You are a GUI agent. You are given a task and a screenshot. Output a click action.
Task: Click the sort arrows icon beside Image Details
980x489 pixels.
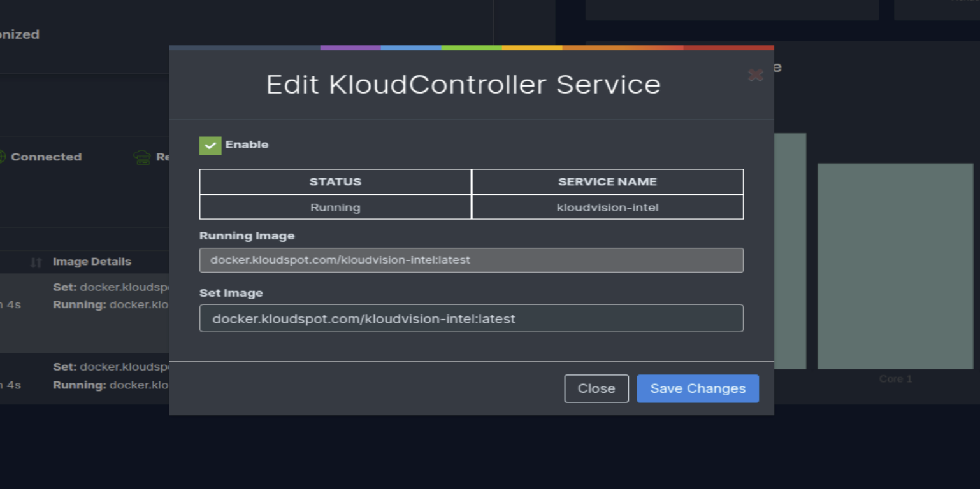(36, 262)
